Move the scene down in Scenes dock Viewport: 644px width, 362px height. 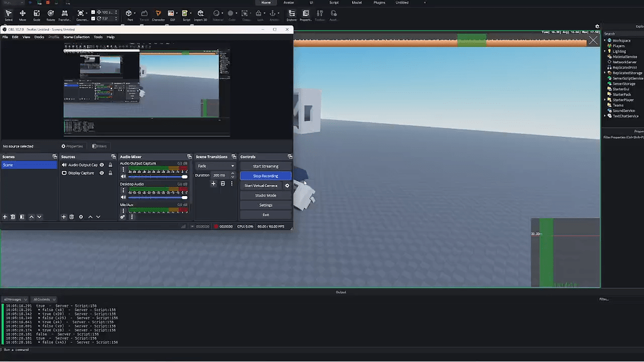click(40, 217)
